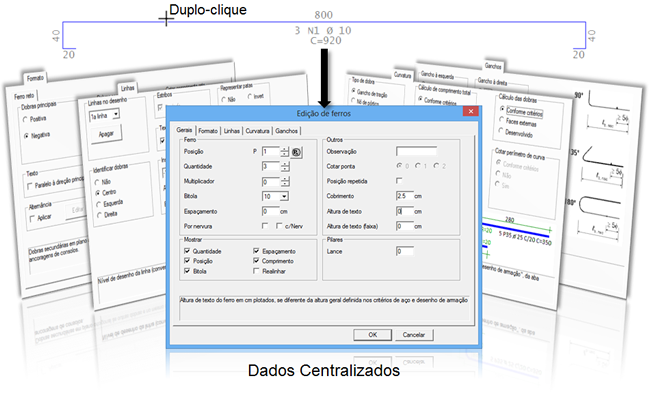Click the Cobrimento value field
Screen dimensions: 650x394
(405, 196)
